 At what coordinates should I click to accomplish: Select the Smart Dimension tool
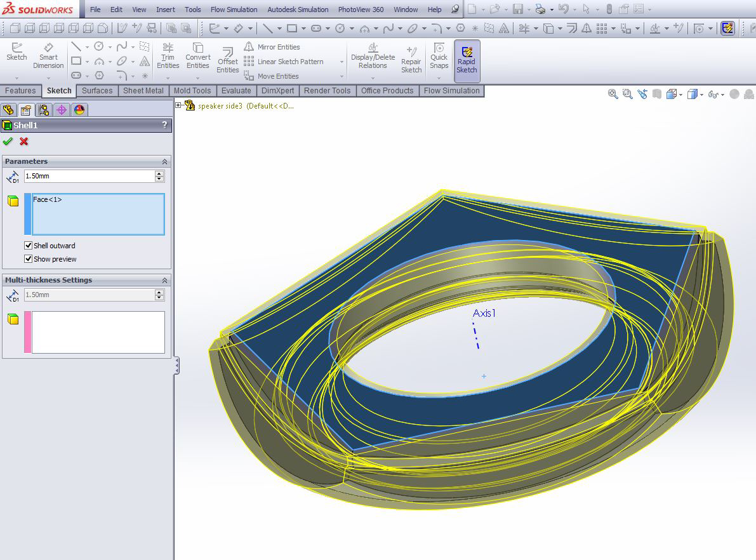(48, 56)
